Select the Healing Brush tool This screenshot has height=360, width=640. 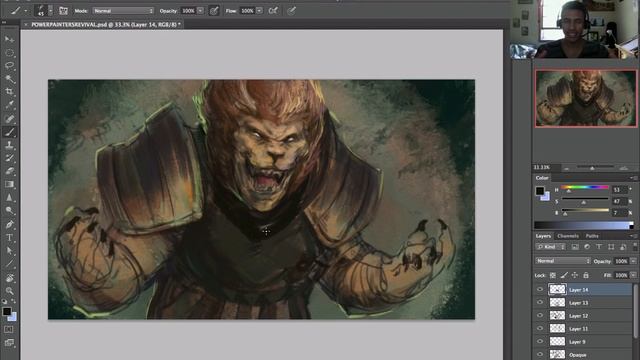point(9,118)
